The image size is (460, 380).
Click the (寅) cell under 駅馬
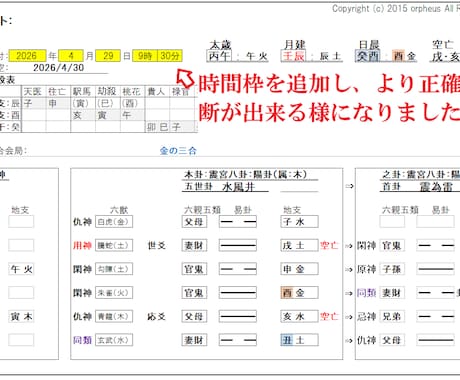(x=82, y=103)
